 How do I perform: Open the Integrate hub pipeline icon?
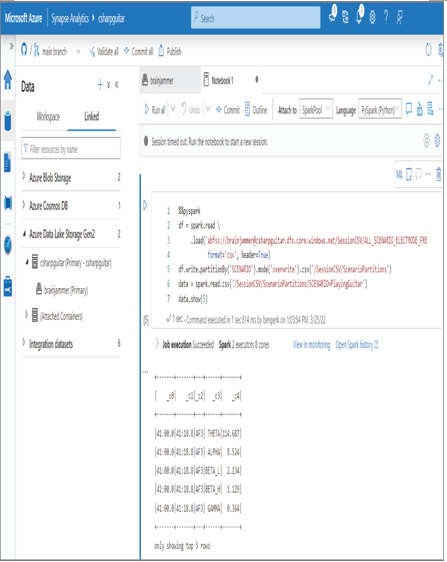8,203
